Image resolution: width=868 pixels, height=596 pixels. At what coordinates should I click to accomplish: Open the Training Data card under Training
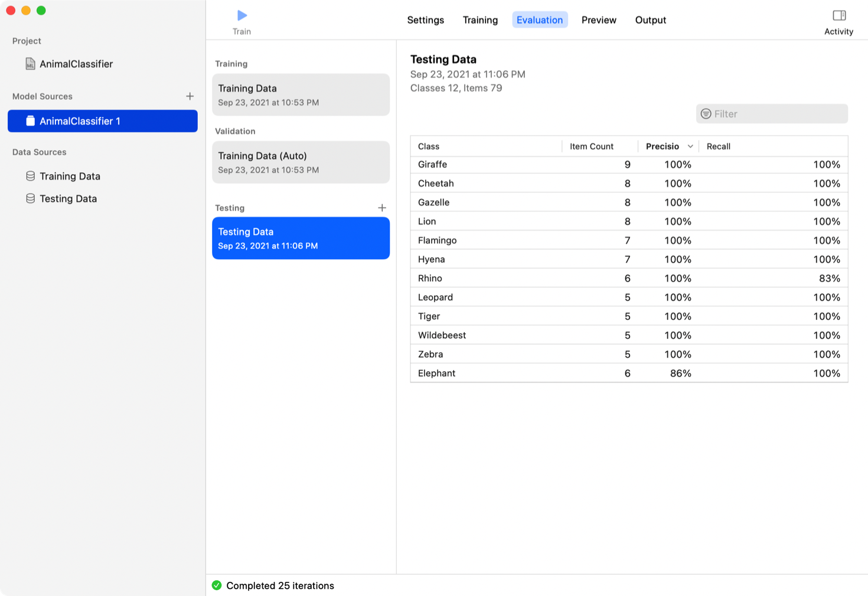301,95
